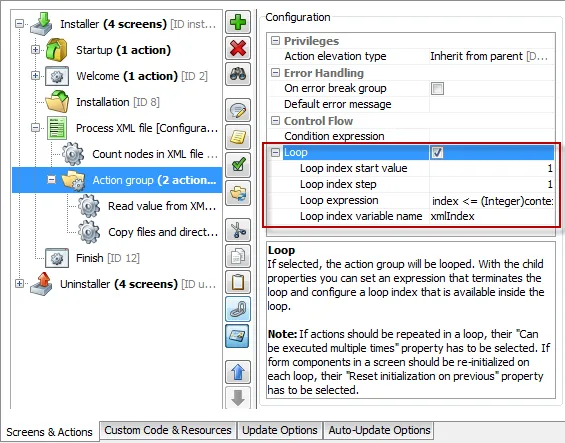The width and height of the screenshot is (565, 443).
Task: Expand the Uninstaller tree node
Action: tap(19, 284)
